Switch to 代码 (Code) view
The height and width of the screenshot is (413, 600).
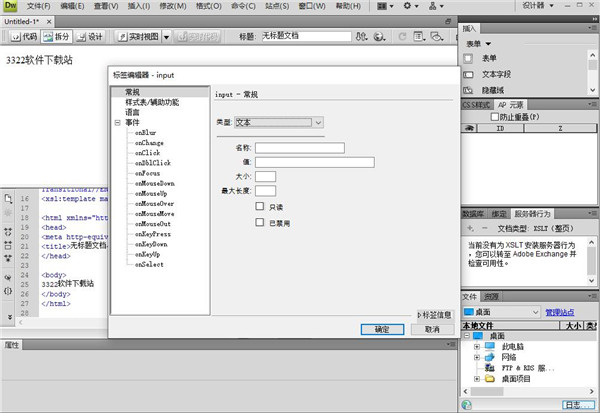(25, 37)
